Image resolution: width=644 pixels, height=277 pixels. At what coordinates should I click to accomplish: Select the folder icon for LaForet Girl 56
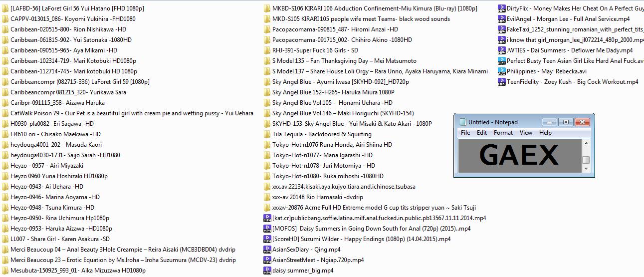[5, 8]
